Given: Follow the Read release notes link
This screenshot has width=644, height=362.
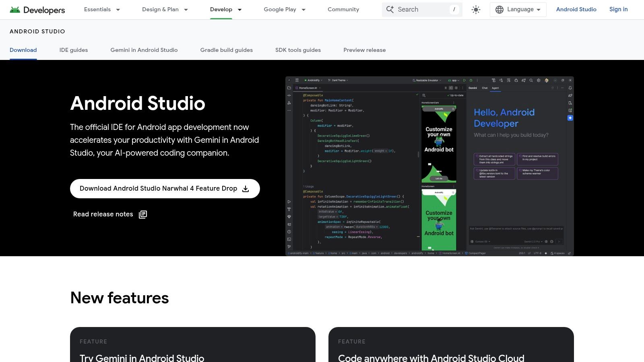Looking at the screenshot, I should pos(103,214).
